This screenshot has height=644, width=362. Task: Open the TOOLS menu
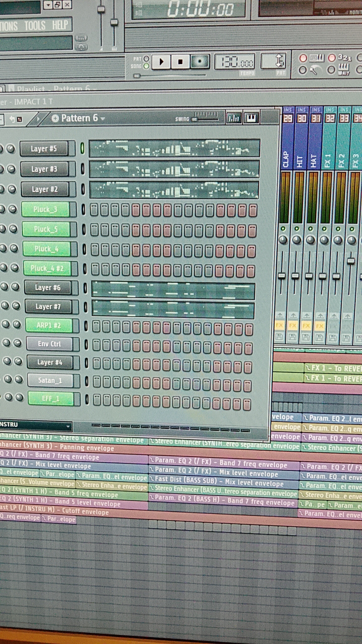pyautogui.click(x=35, y=25)
